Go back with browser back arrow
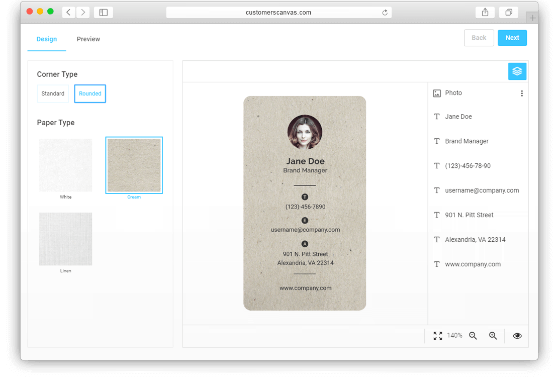 pos(68,12)
